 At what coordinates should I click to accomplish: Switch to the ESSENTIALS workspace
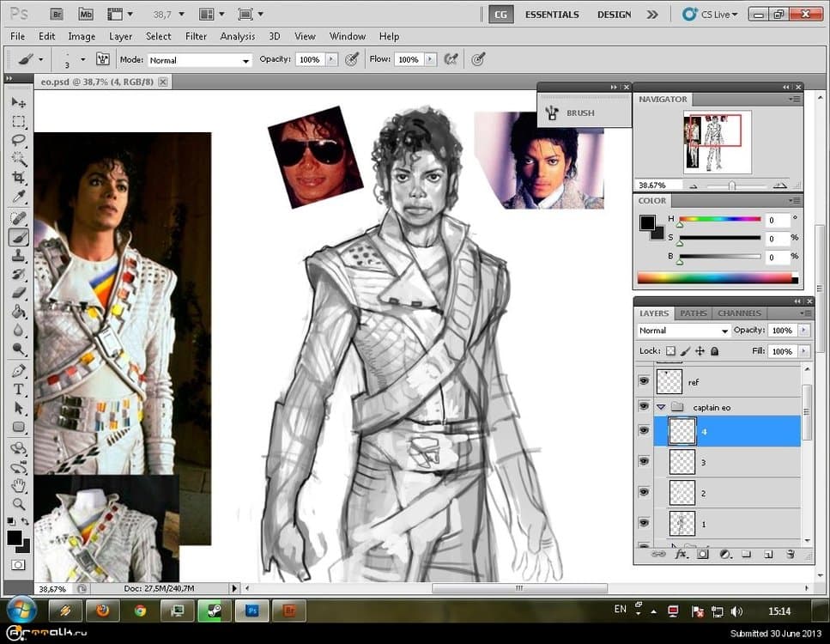coord(552,15)
